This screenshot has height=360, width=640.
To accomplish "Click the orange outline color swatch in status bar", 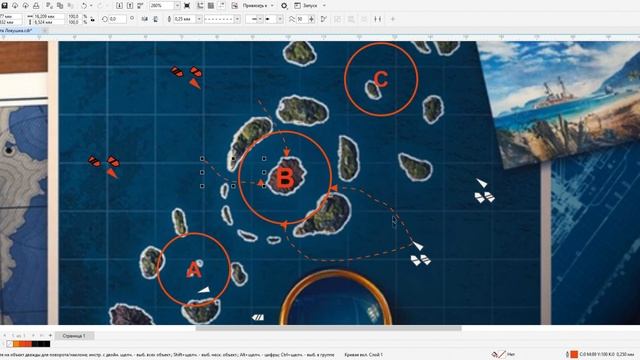I will click(574, 354).
